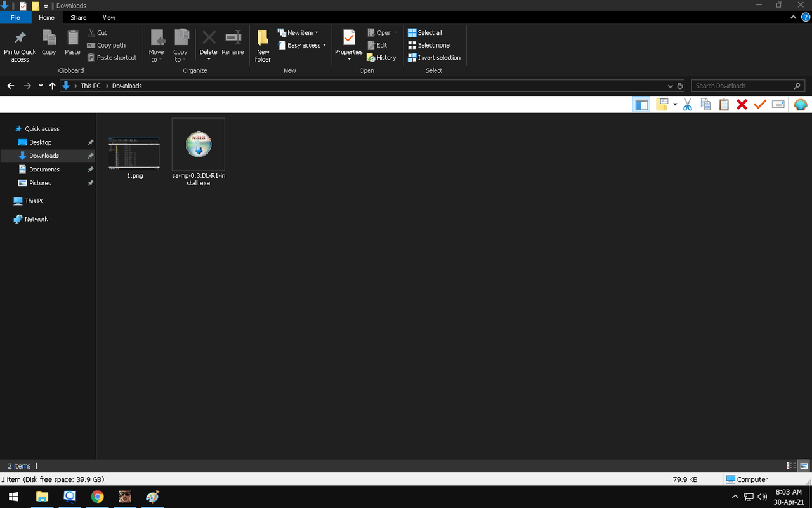This screenshot has width=812, height=508.
Task: Collapse the ribbon with the caret
Action: click(x=793, y=18)
